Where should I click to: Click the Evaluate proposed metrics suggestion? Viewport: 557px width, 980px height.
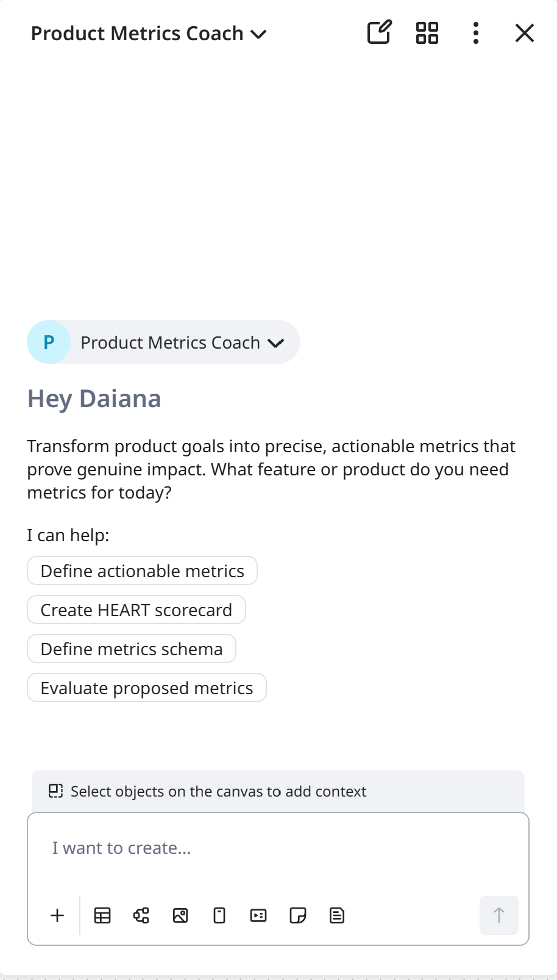pyautogui.click(x=146, y=688)
